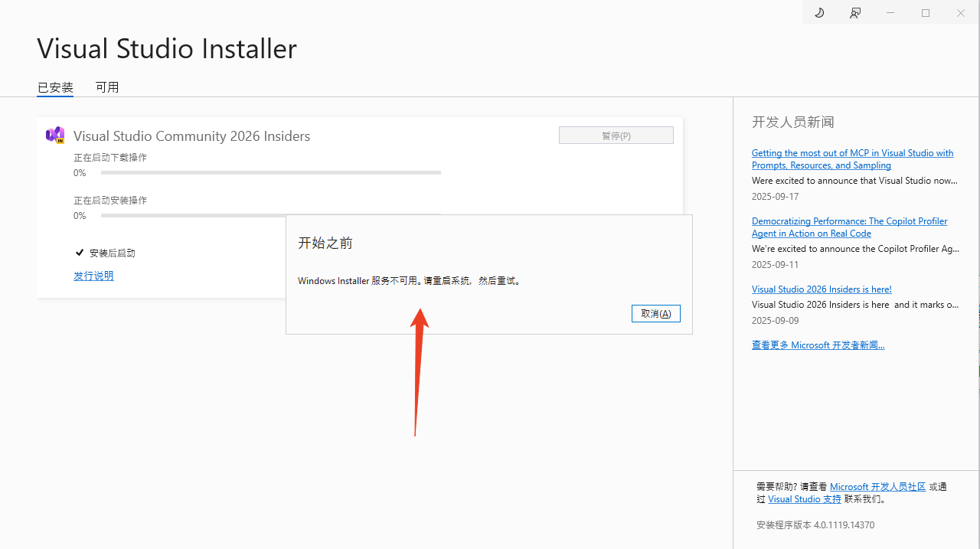Maximize the Visual Studio Installer window

[x=926, y=13]
